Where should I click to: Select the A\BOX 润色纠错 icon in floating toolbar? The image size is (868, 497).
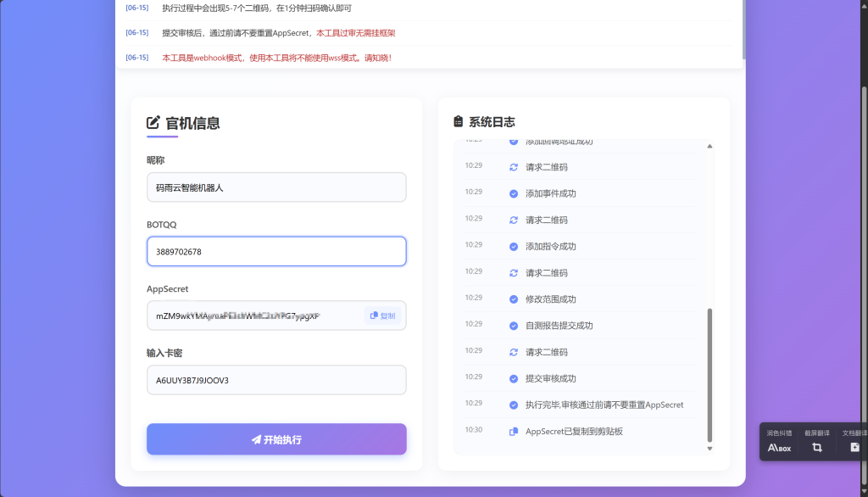(779, 447)
